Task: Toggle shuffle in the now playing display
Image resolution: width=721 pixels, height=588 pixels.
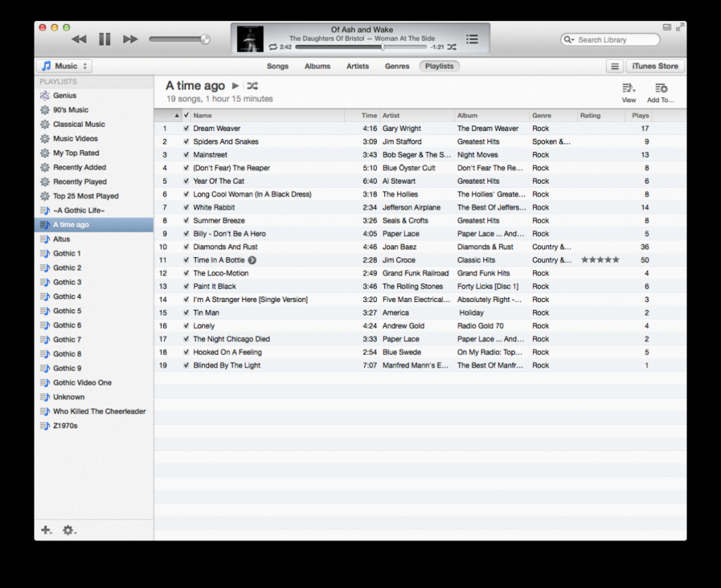Action: [x=452, y=47]
